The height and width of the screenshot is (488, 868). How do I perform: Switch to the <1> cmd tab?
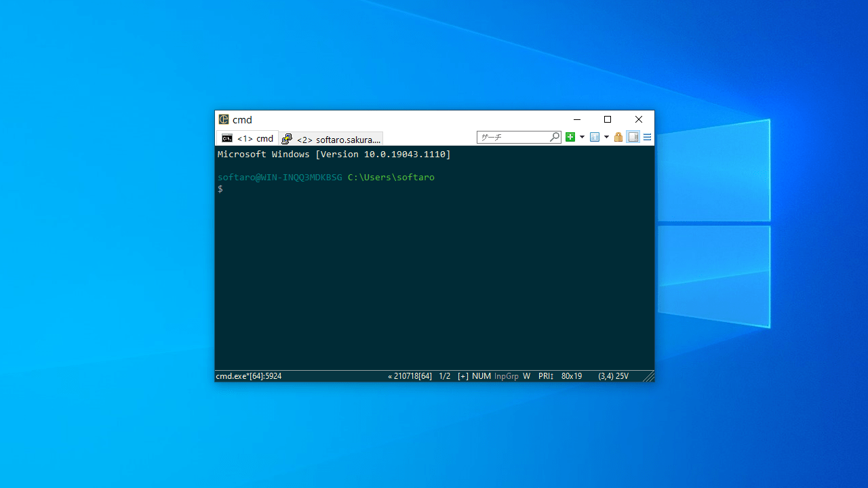(x=248, y=138)
